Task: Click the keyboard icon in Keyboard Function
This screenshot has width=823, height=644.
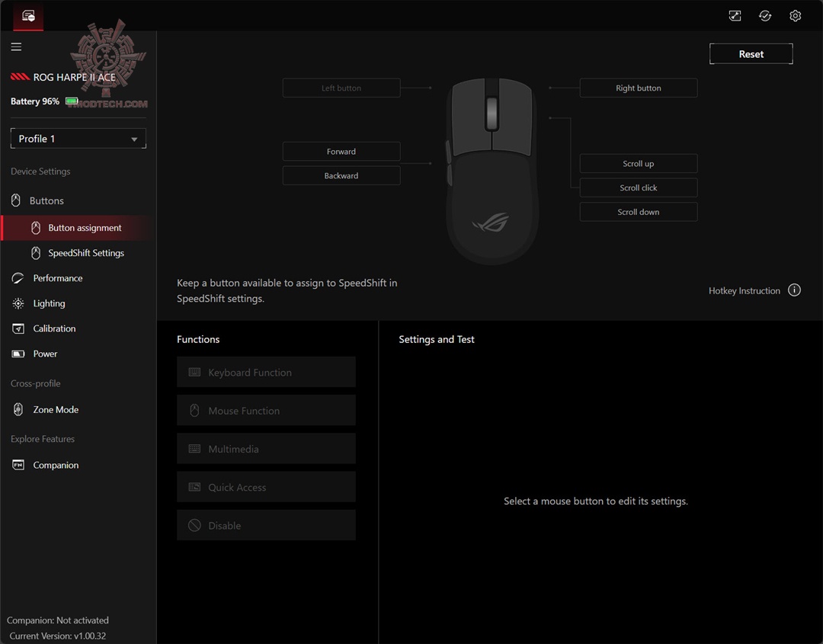Action: pos(194,372)
